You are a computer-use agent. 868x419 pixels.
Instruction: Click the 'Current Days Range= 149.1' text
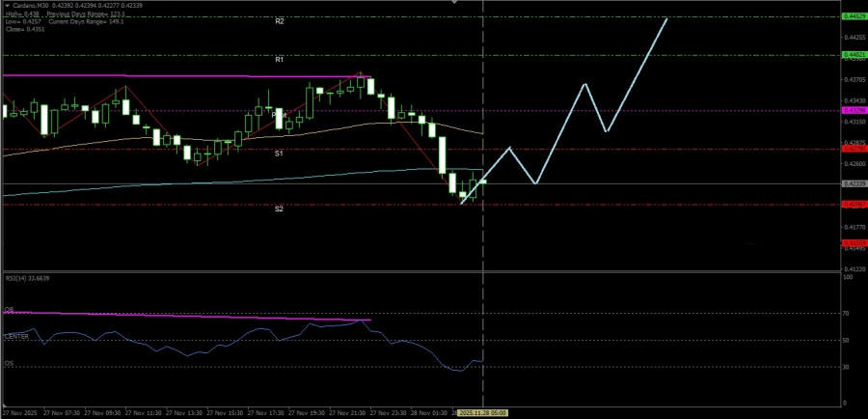87,21
